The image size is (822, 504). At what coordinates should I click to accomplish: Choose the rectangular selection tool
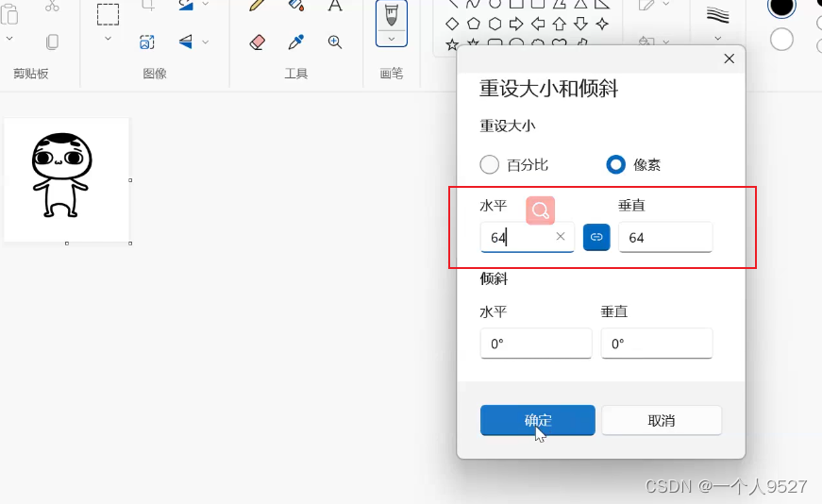[108, 14]
